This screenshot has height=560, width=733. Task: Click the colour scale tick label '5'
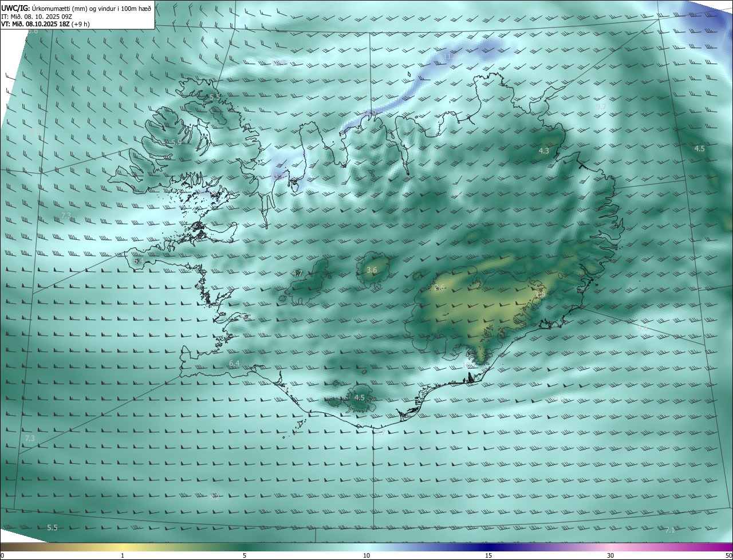tap(245, 555)
